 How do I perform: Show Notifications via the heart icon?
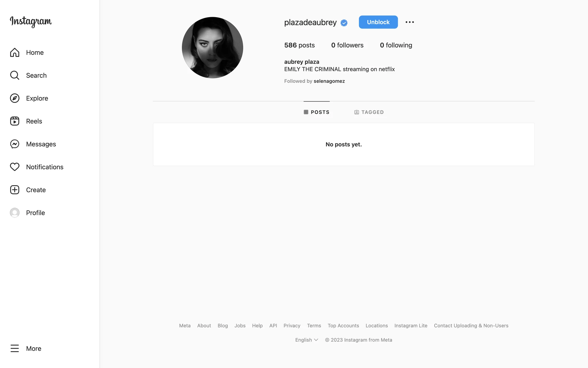pos(15,167)
